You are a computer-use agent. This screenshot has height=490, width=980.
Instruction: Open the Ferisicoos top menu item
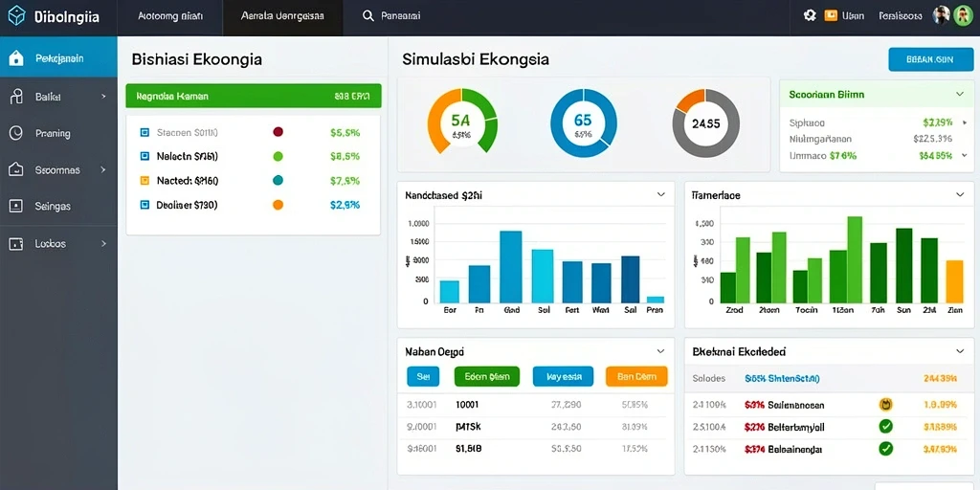pos(900,16)
